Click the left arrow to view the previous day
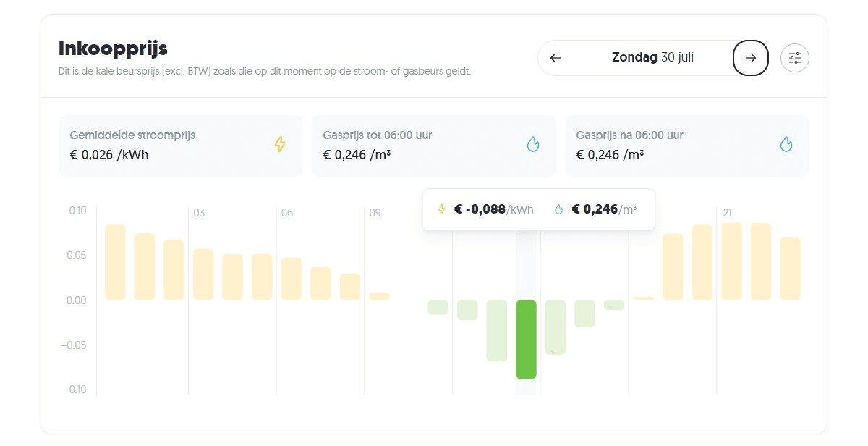Image resolution: width=868 pixels, height=446 pixels. pyautogui.click(x=555, y=57)
